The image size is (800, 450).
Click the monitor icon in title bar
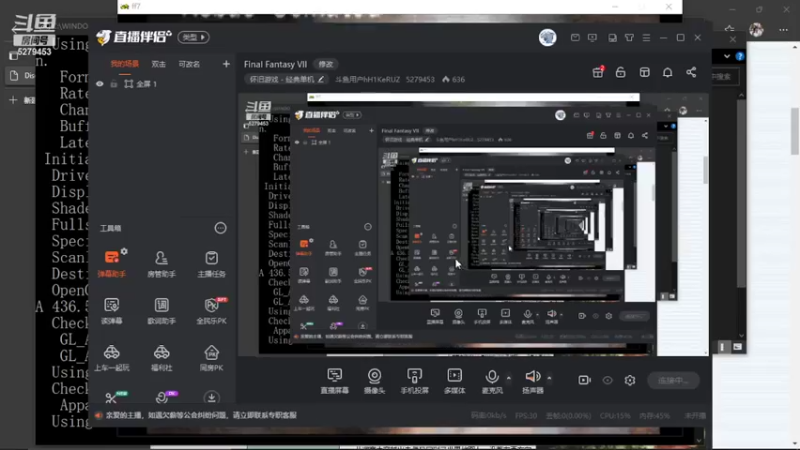592,38
